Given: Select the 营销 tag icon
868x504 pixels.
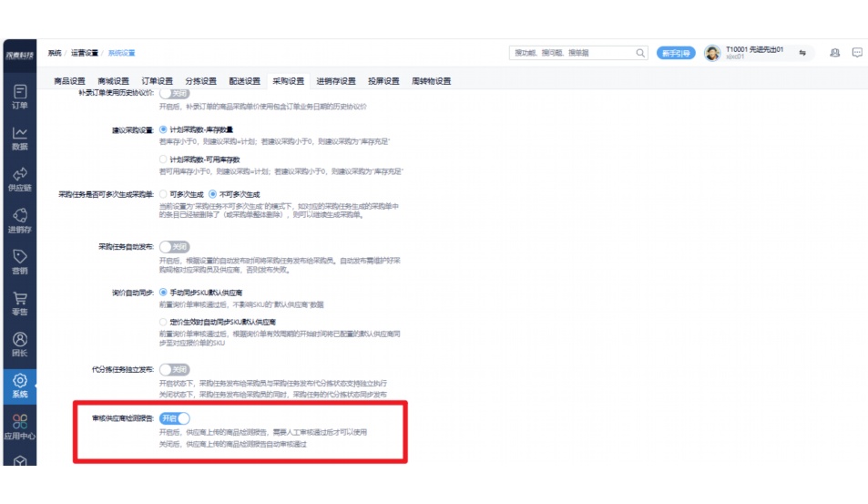Looking at the screenshot, I should 19,262.
